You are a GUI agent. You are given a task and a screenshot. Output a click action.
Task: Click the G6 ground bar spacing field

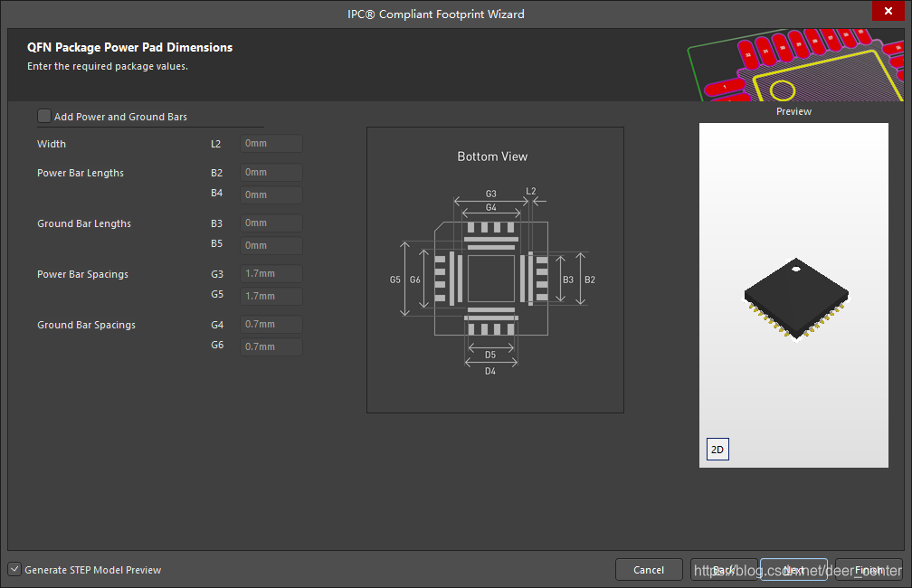pos(271,346)
